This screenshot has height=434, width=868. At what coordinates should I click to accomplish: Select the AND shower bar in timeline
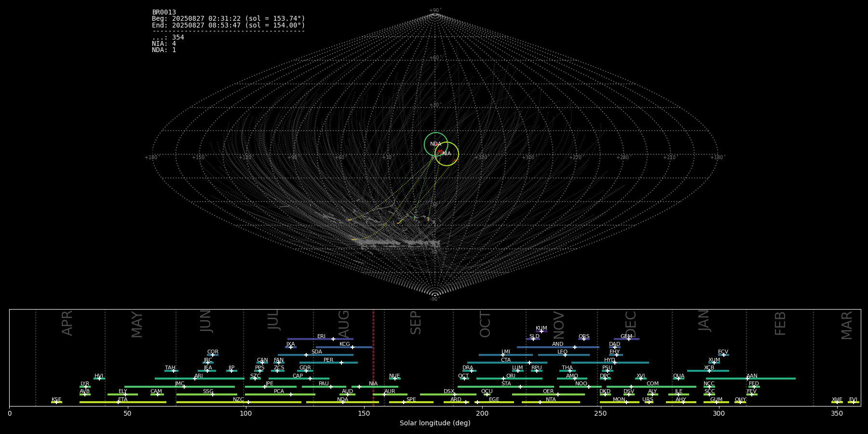coord(558,347)
